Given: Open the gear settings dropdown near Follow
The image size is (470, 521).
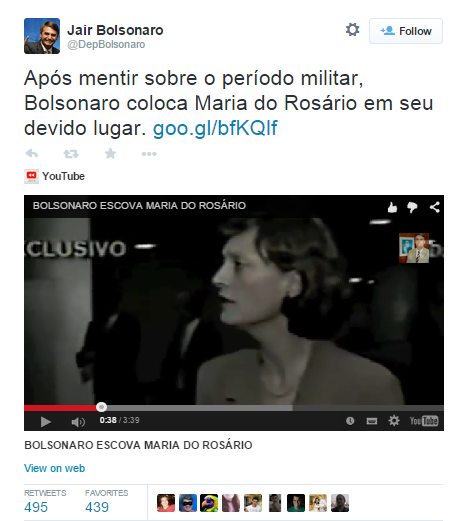Looking at the screenshot, I should [x=352, y=30].
